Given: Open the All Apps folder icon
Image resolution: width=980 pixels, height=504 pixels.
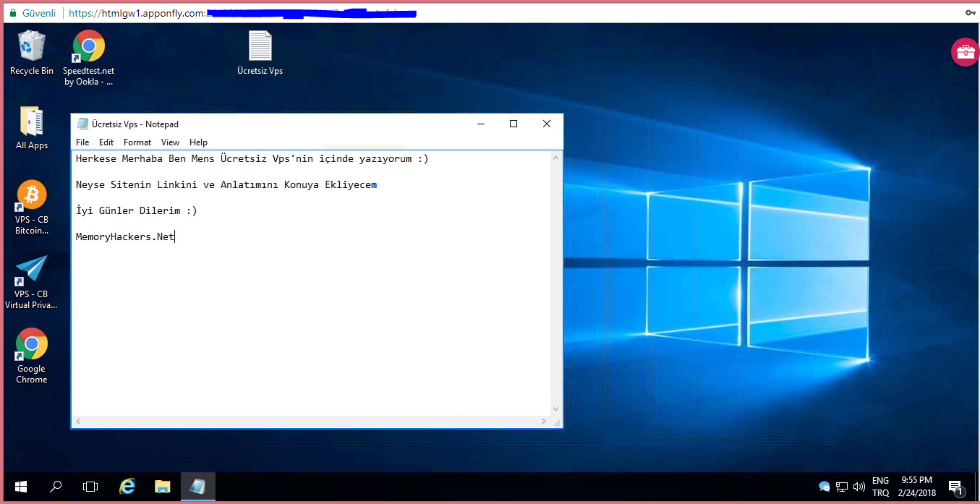Looking at the screenshot, I should click(32, 128).
